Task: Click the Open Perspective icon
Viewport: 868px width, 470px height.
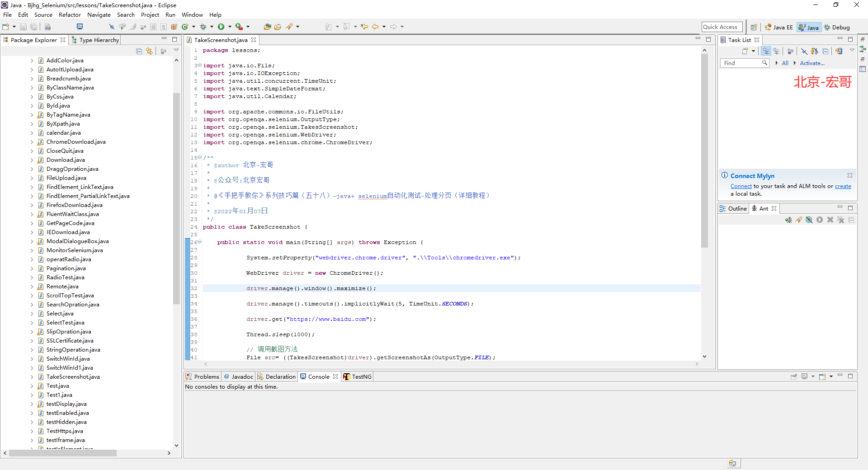Action: click(754, 27)
